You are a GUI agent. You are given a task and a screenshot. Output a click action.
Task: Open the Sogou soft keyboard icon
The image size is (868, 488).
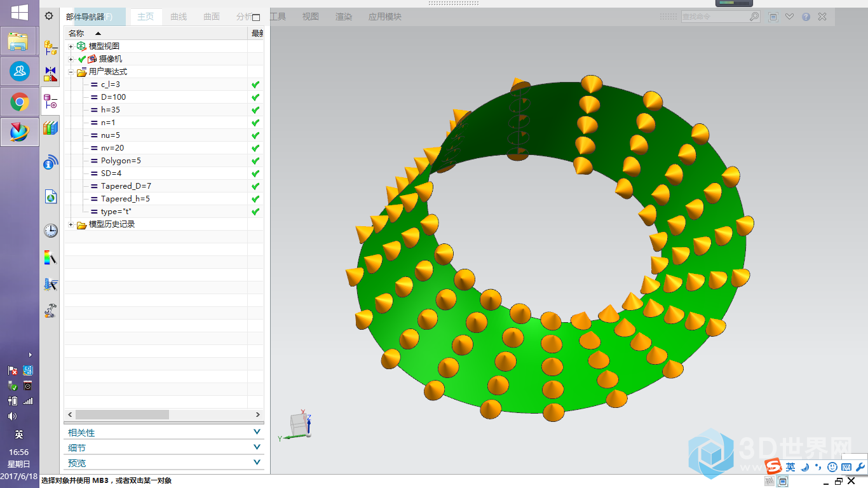point(846,467)
